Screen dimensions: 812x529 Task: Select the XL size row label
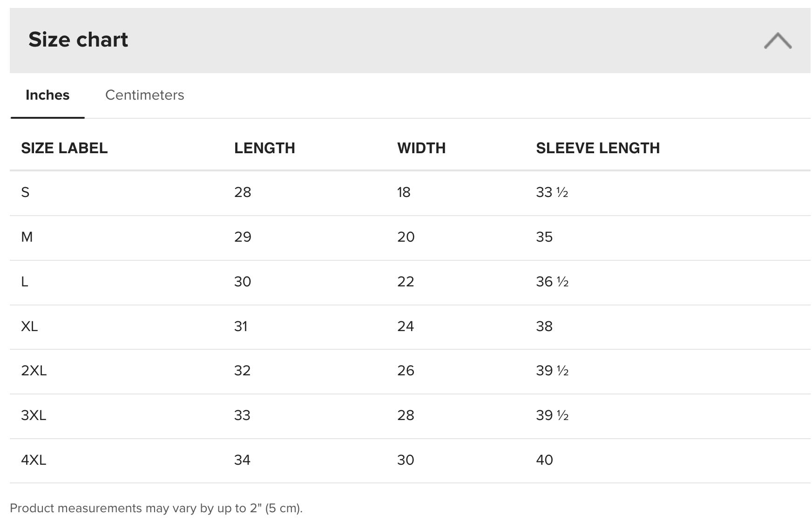[29, 326]
